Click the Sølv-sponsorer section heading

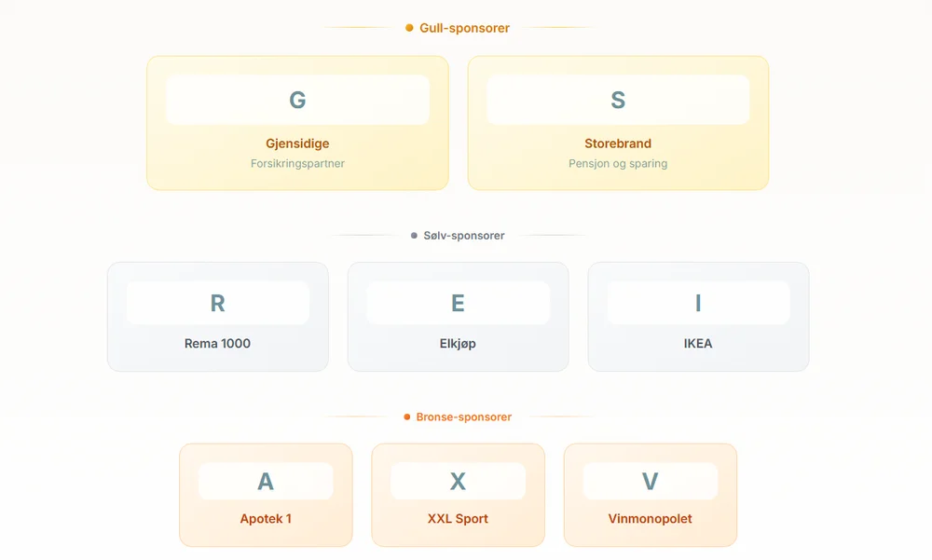click(x=463, y=236)
